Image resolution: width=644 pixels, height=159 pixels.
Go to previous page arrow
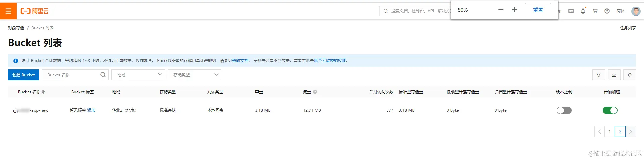click(599, 131)
